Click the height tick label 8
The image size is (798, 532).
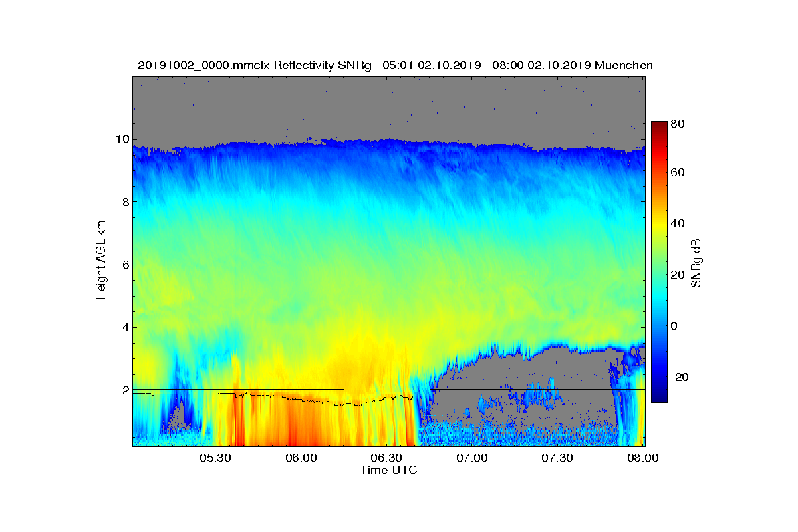coord(124,202)
